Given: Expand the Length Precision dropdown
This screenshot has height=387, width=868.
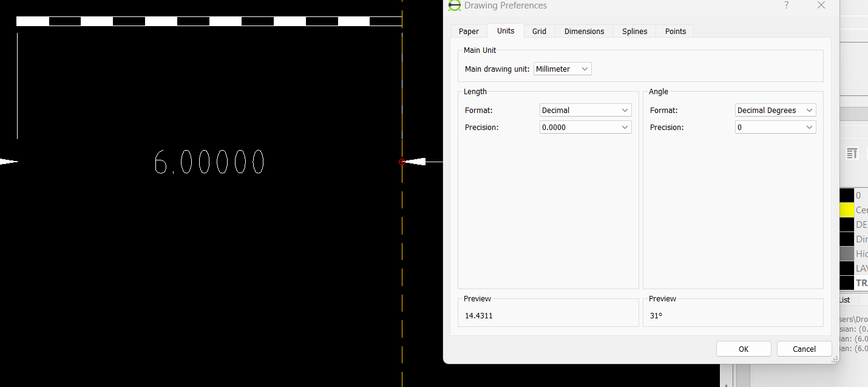Looking at the screenshot, I should coord(585,128).
